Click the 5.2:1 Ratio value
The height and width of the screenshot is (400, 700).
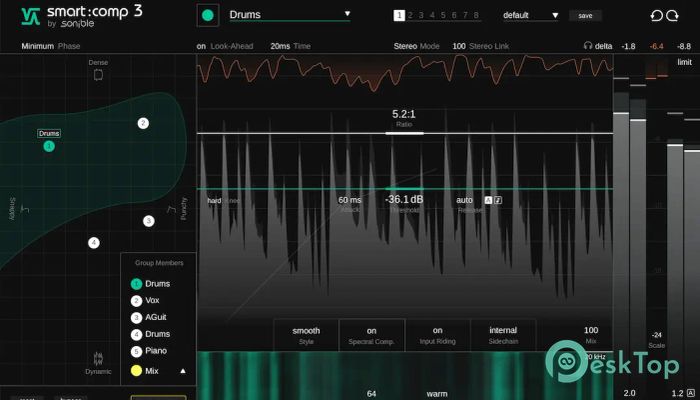tap(404, 114)
